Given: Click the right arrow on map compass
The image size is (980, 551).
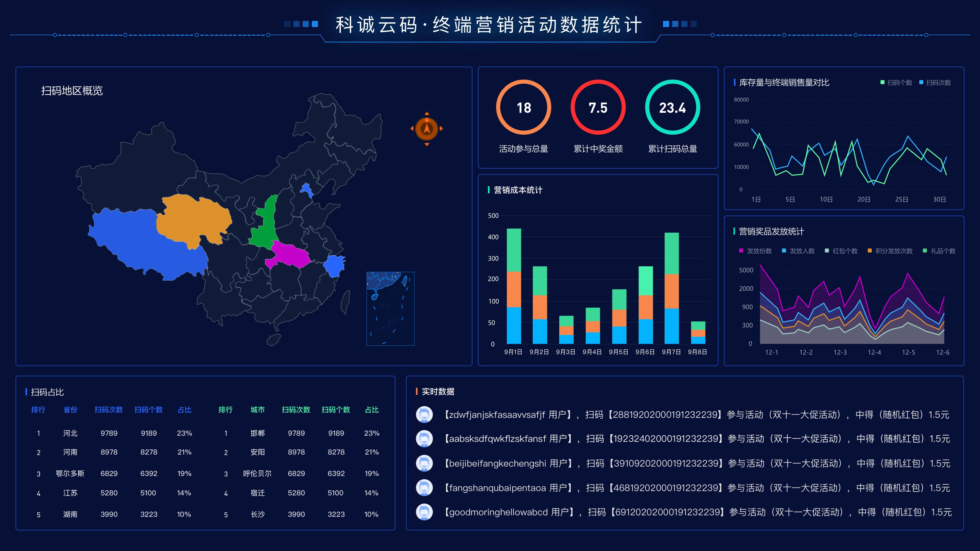Looking at the screenshot, I should [441, 129].
